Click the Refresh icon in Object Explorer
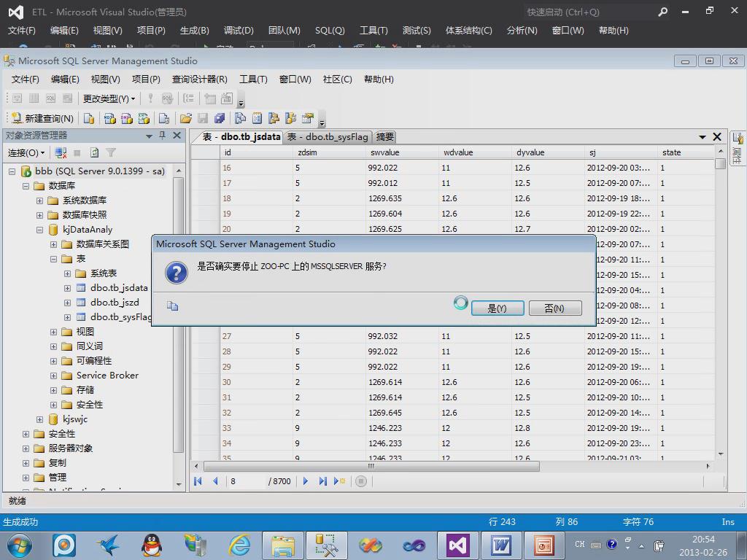Image resolution: width=747 pixels, height=560 pixels. point(94,152)
